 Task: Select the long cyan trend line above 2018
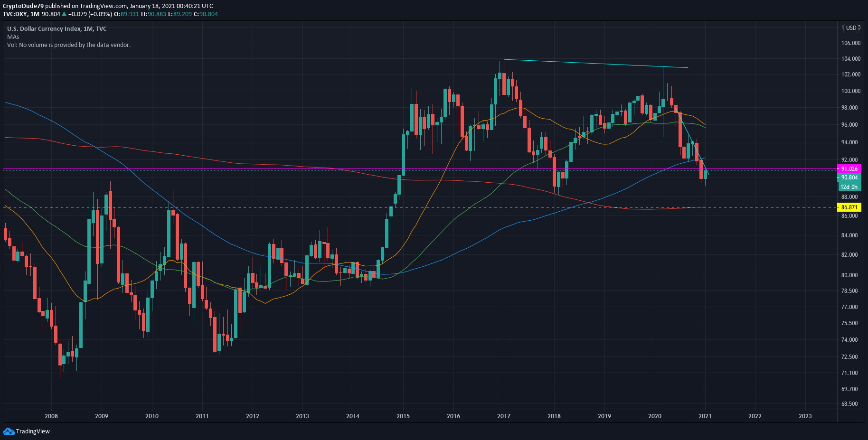[596, 64]
